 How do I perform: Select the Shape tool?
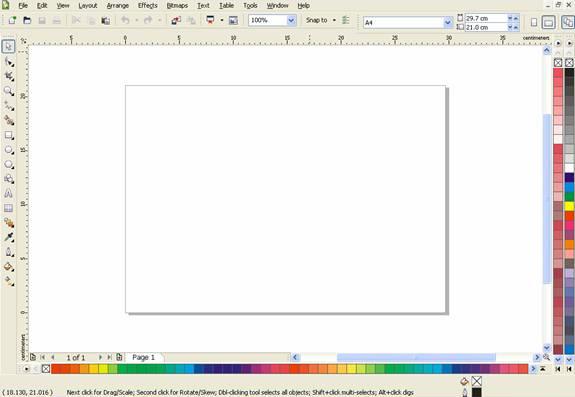pos(9,62)
